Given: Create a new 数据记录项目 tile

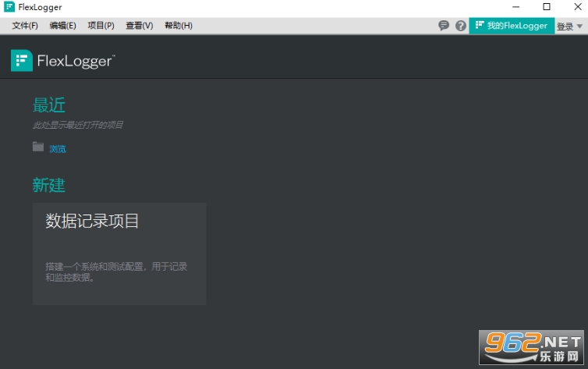Looking at the screenshot, I should [119, 254].
